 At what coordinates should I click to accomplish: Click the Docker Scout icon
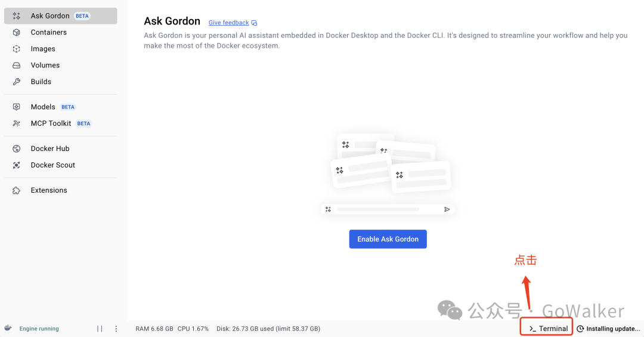[17, 165]
